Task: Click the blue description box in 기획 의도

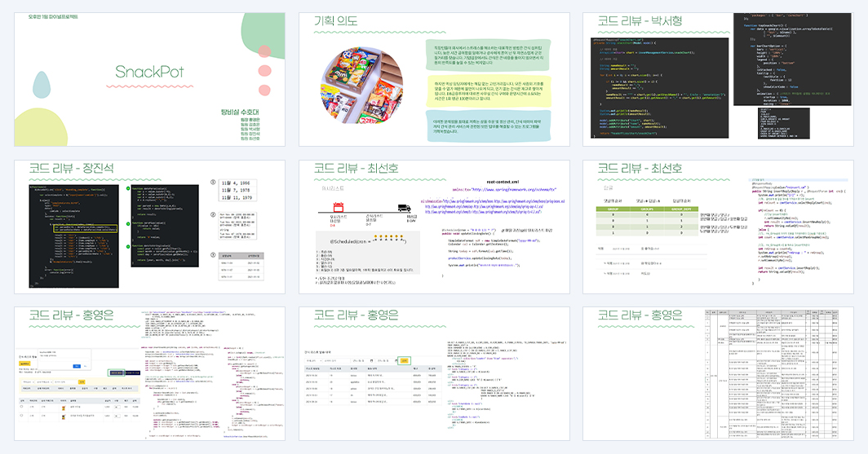Action: [488, 126]
